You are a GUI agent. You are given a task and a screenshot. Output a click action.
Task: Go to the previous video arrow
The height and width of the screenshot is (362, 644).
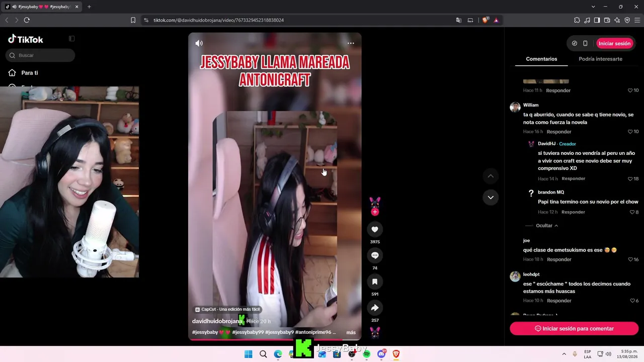click(491, 176)
